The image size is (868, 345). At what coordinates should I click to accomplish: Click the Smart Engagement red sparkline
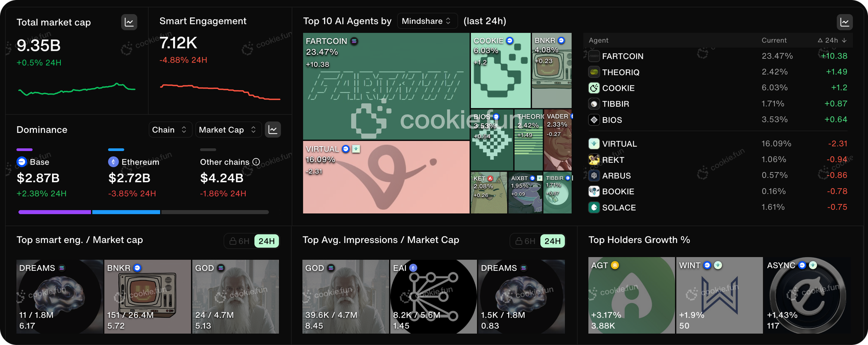[220, 91]
